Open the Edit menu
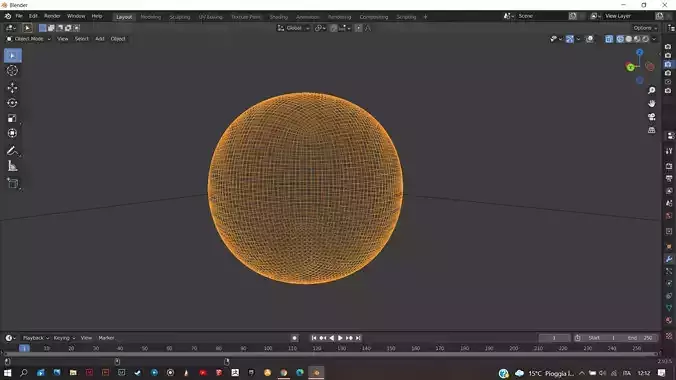 33,16
